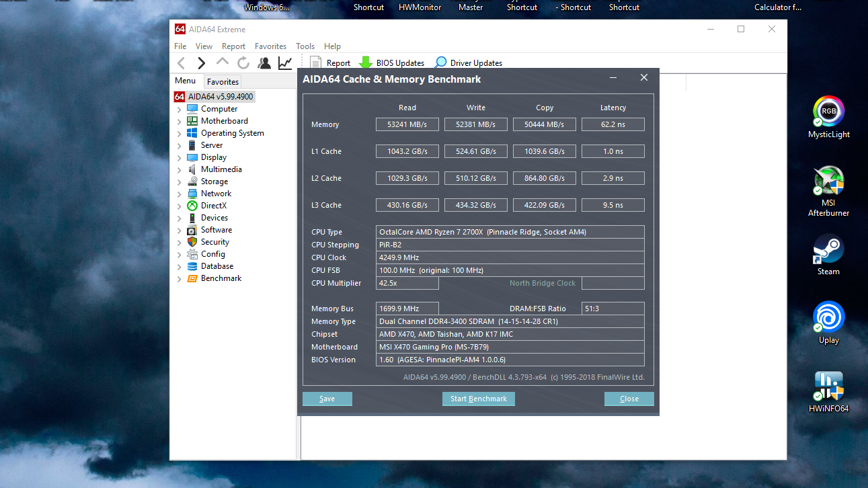Expand the Operating System tree node
Viewport: 868px width, 488px height.
click(x=180, y=134)
